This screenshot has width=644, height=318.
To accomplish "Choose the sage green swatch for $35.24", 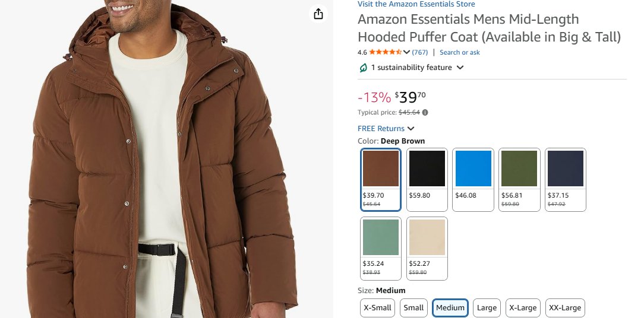I will click(381, 248).
